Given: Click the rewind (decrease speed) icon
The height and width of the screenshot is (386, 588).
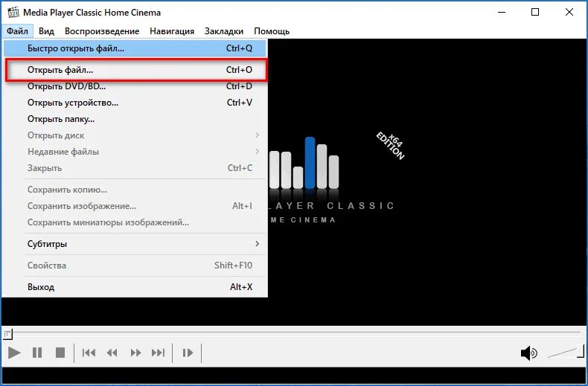Looking at the screenshot, I should point(112,353).
